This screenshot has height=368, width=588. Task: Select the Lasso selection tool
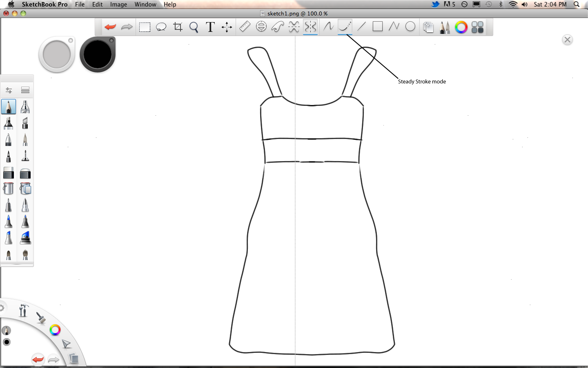(161, 27)
